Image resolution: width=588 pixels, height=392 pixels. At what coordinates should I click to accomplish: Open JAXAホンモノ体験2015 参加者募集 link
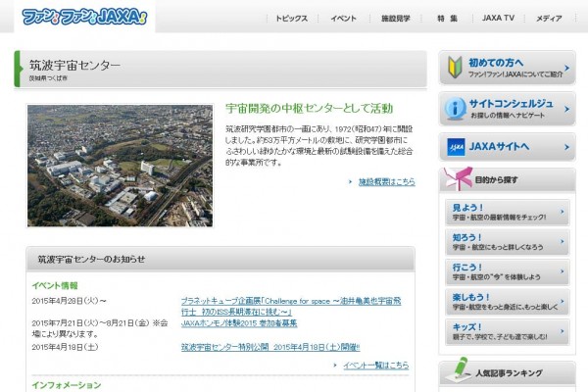239,323
